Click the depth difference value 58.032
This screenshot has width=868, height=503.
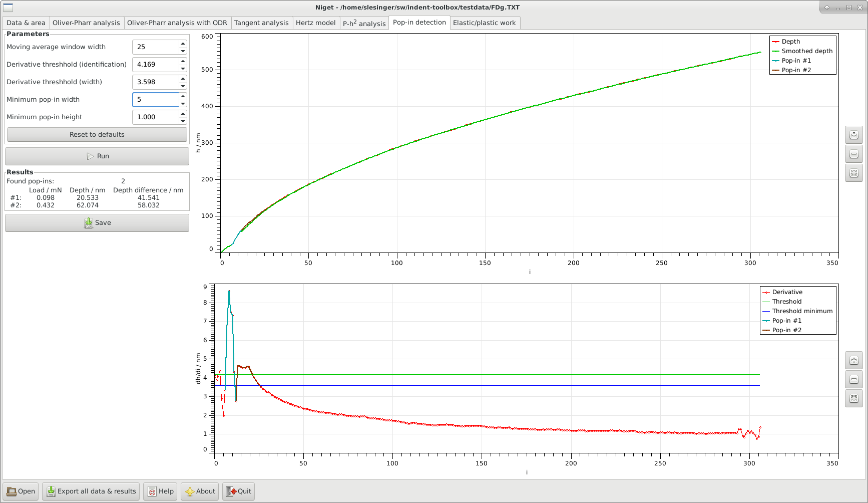(149, 205)
